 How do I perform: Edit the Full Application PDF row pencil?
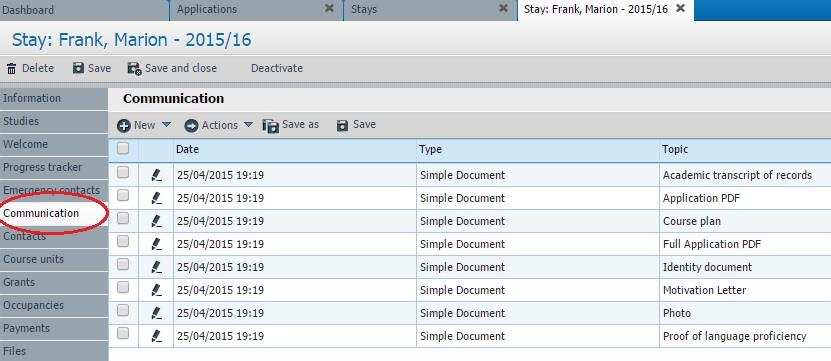(x=156, y=244)
